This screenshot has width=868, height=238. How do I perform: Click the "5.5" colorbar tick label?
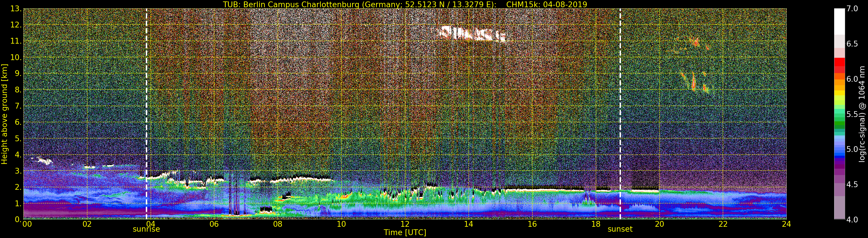852,114
